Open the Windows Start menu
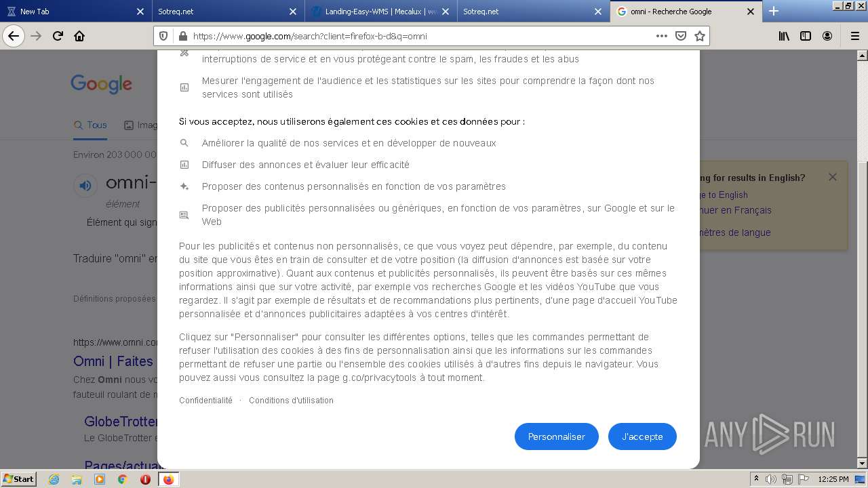This screenshot has width=868, height=488. coord(19,479)
